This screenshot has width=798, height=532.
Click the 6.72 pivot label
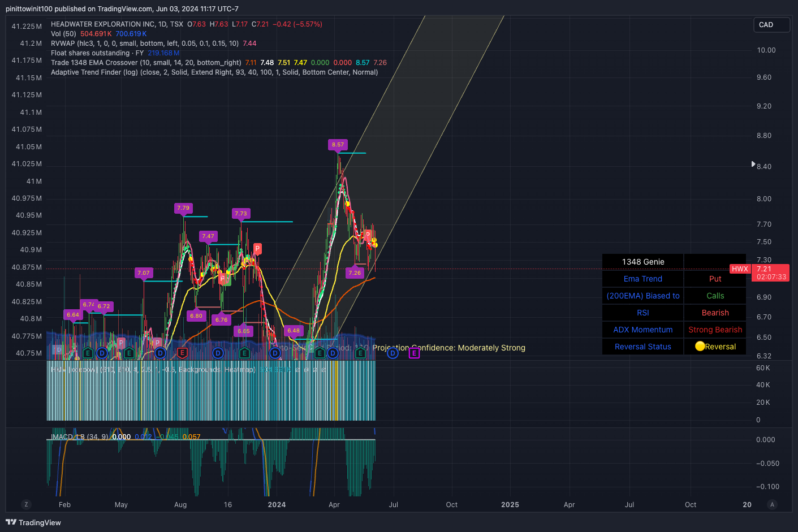(x=103, y=306)
